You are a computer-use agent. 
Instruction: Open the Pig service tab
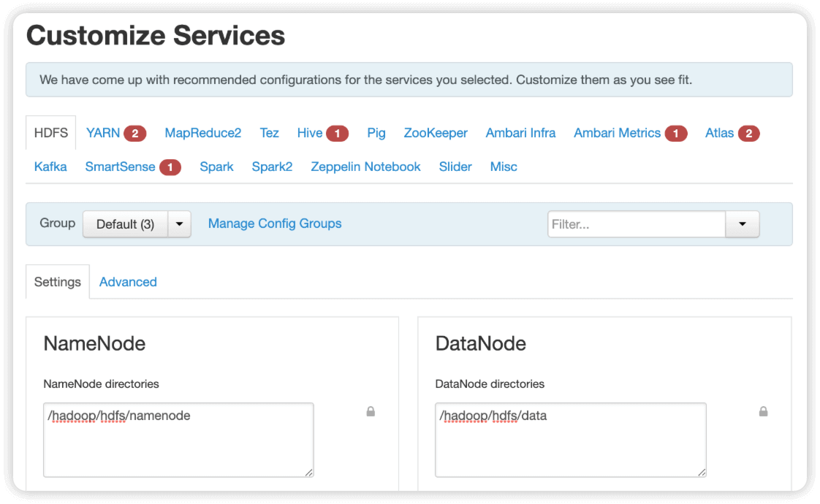tap(376, 133)
